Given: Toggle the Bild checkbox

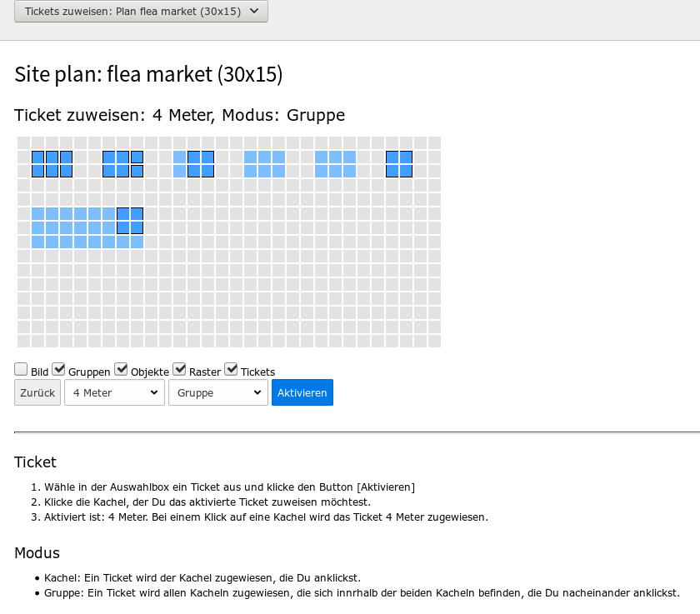Looking at the screenshot, I should (21, 369).
